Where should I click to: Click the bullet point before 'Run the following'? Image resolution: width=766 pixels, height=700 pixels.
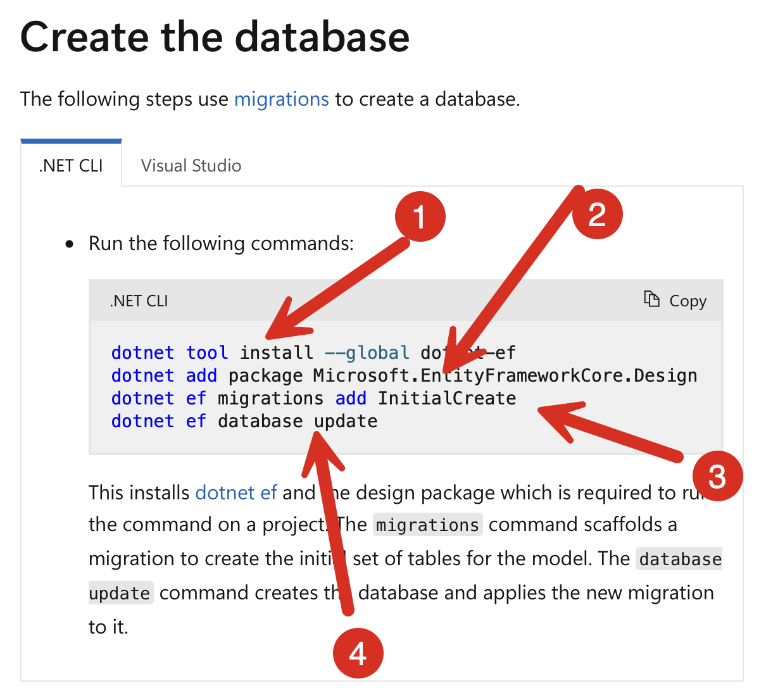70,244
